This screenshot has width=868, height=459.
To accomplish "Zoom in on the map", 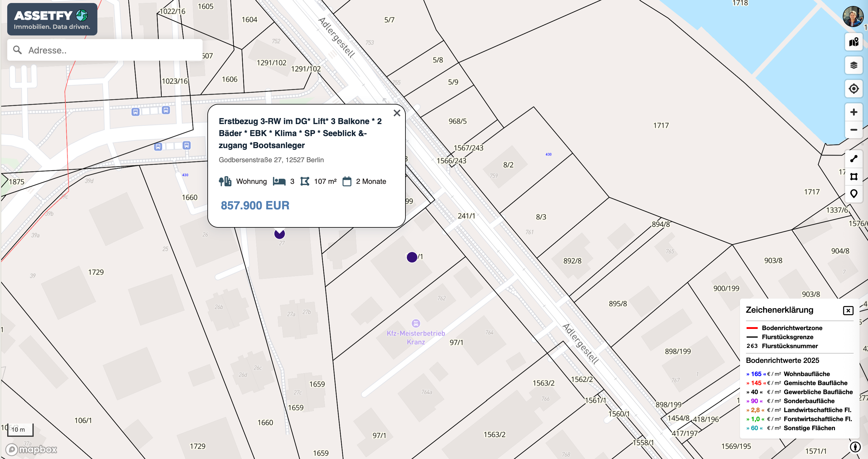I will [853, 112].
